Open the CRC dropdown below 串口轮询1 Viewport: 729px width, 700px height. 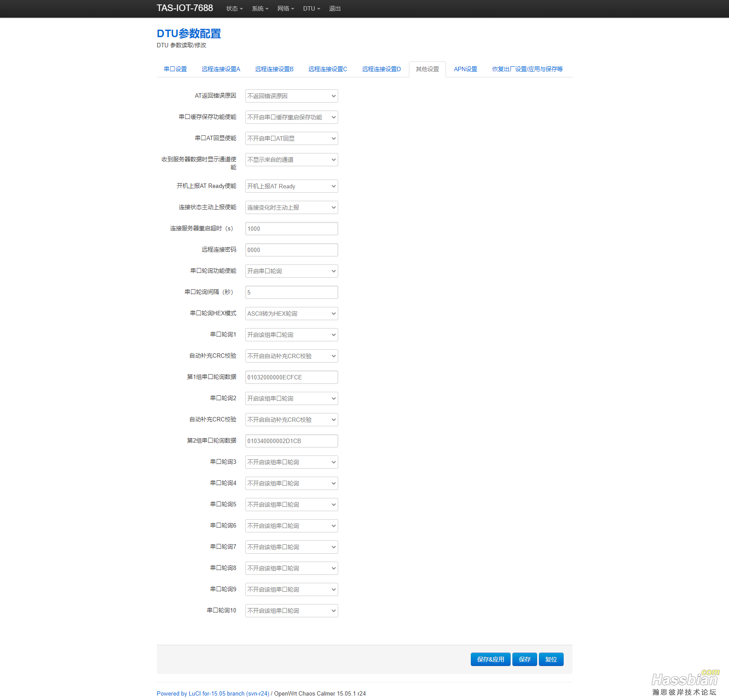click(292, 356)
